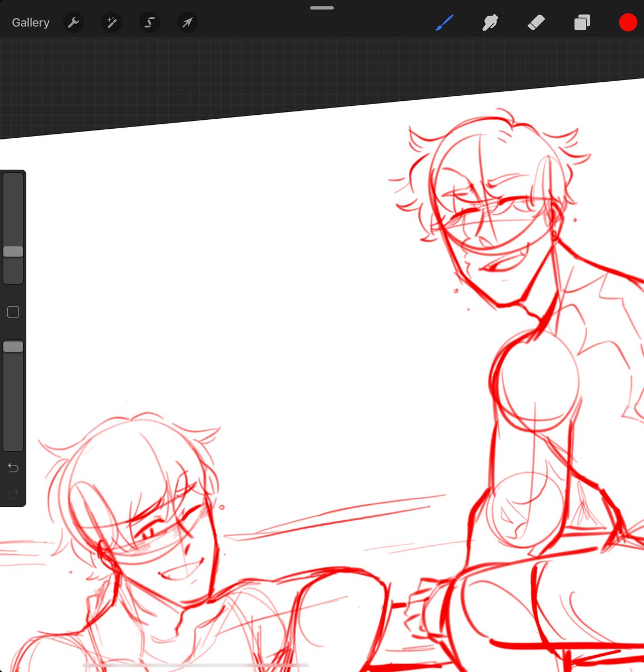Click the brush size slider handle
This screenshot has width=644, height=672.
[13, 251]
